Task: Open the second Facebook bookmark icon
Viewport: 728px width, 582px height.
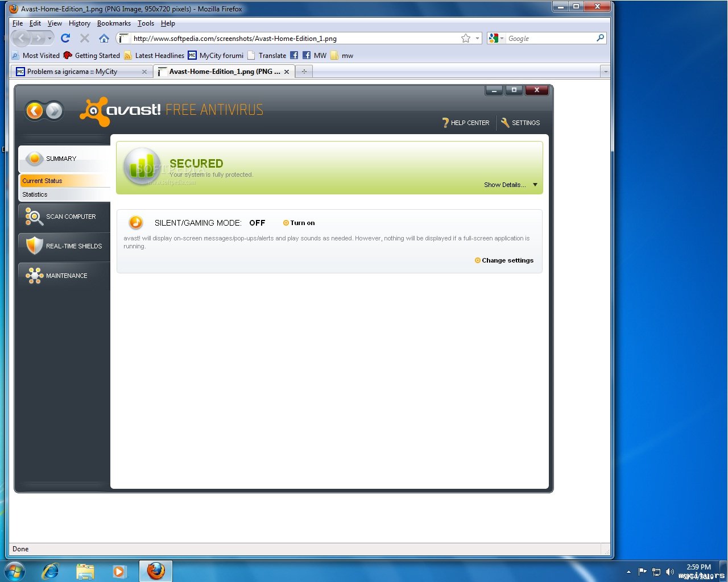Action: (x=307, y=56)
